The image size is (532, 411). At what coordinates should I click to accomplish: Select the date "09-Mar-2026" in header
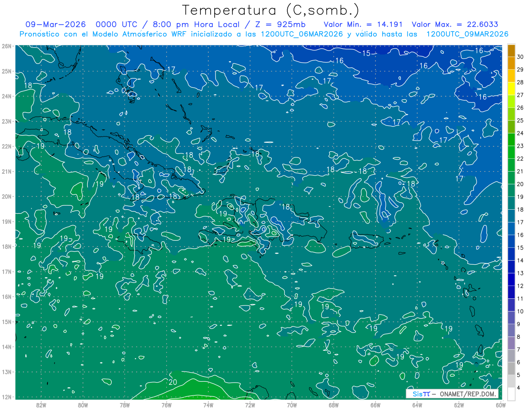[x=56, y=24]
